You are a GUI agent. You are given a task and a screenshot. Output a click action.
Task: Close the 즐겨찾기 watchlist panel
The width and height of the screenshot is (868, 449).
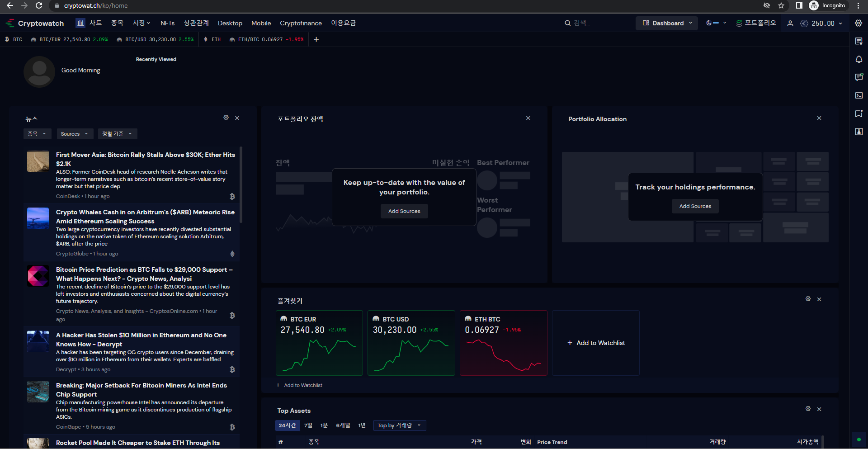(819, 299)
